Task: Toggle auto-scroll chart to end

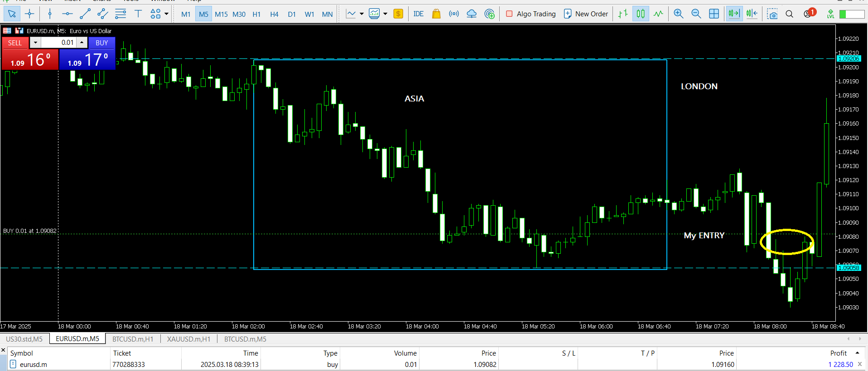Action: point(734,14)
